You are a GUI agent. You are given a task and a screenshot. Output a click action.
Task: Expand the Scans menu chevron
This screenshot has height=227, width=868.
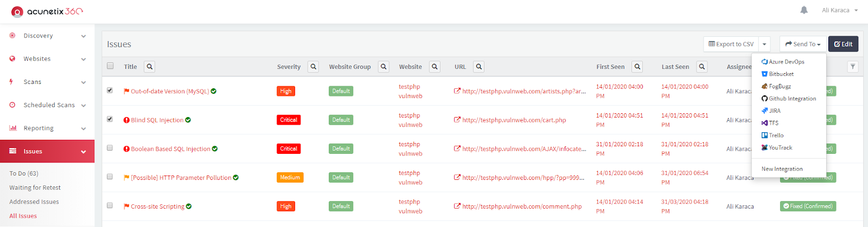pos(84,82)
